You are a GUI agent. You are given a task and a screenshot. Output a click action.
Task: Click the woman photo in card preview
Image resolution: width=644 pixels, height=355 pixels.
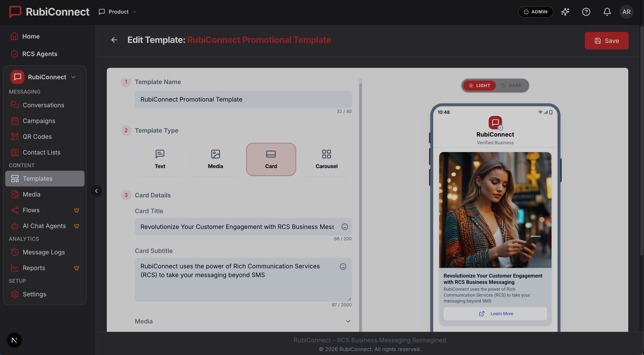click(495, 210)
